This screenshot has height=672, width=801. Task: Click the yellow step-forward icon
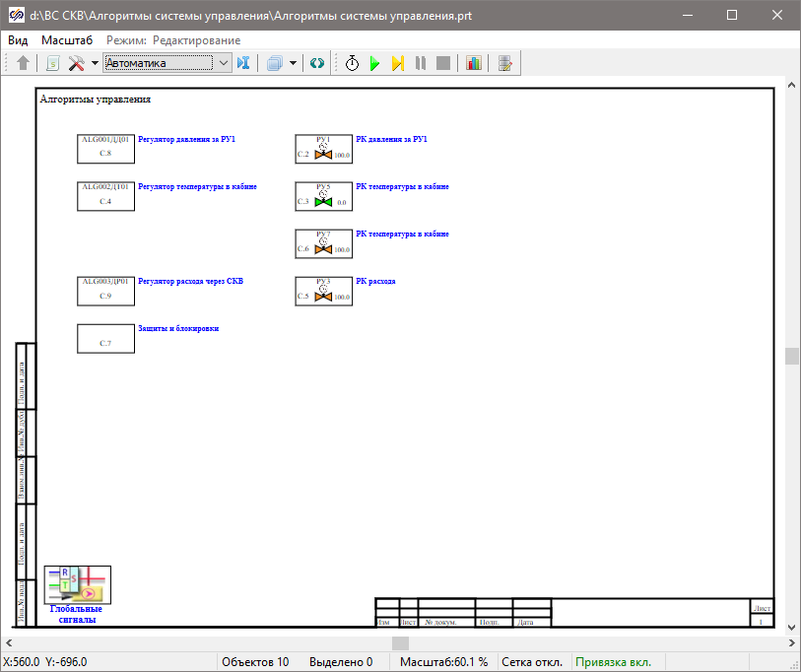point(397,63)
